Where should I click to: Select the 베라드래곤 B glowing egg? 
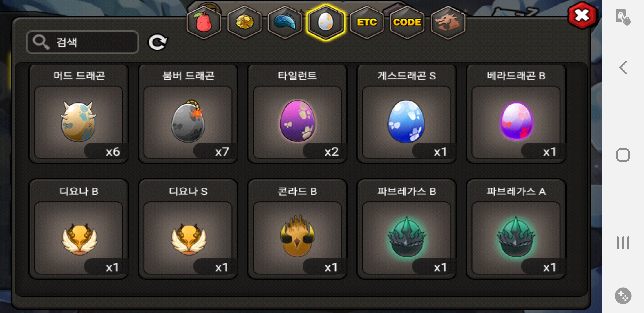point(516,114)
